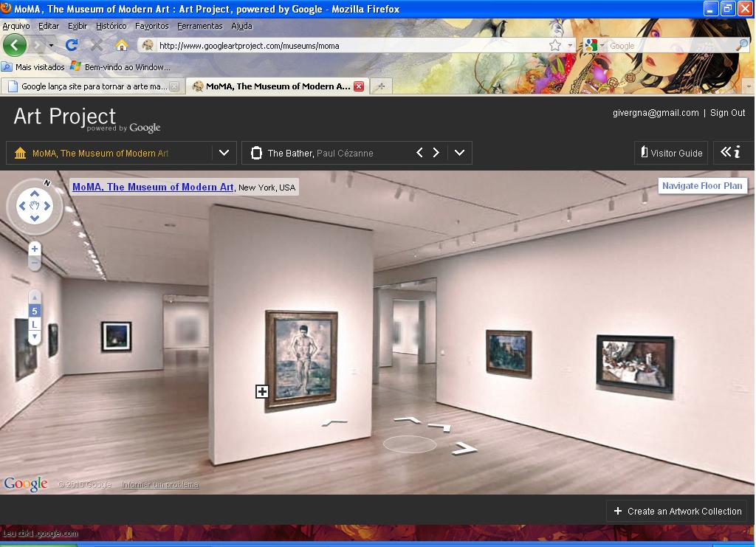Click the dark night painting on far wall

(116, 336)
